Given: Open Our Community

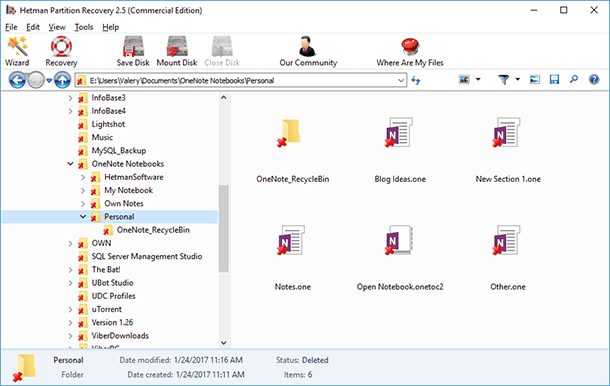Looking at the screenshot, I should click(308, 51).
